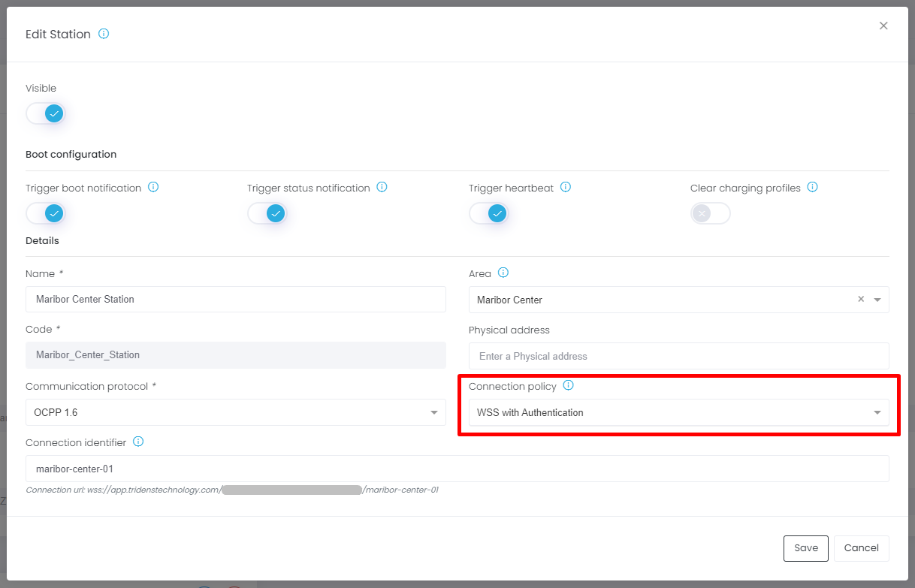Clear the Maribor Center area selection
The width and height of the screenshot is (915, 588).
click(x=861, y=299)
